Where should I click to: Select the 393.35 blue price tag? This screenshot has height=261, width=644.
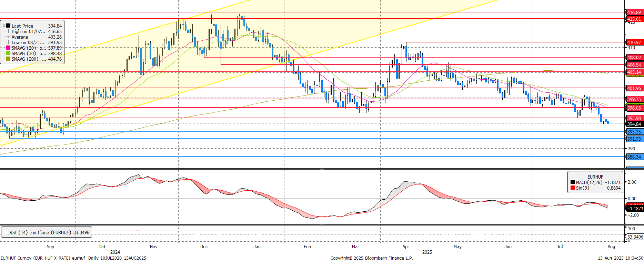tap(634, 132)
